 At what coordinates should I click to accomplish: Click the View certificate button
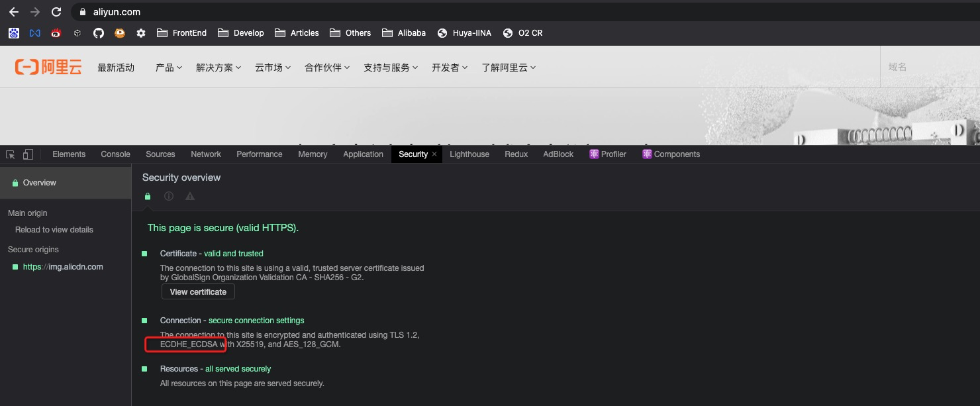(x=198, y=292)
